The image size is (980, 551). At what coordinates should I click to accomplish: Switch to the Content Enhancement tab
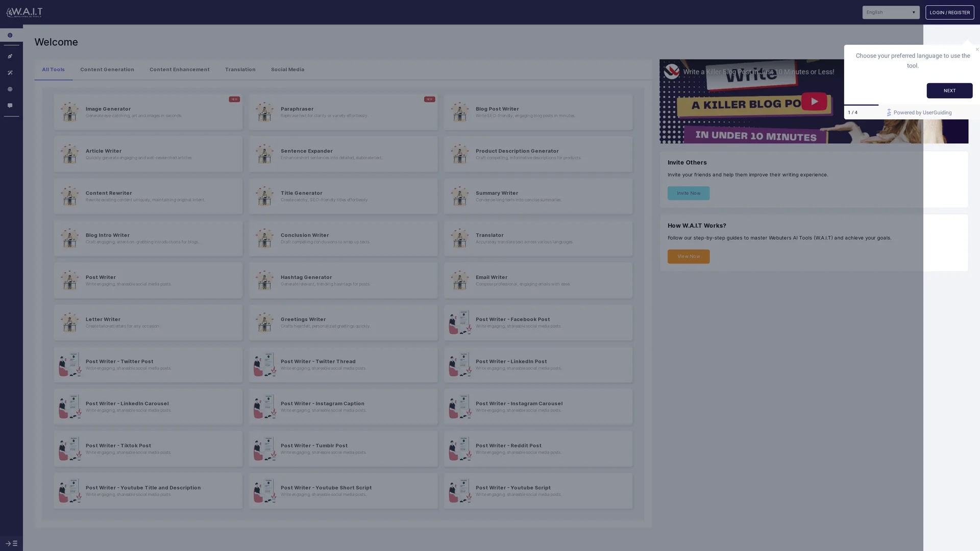click(x=179, y=69)
